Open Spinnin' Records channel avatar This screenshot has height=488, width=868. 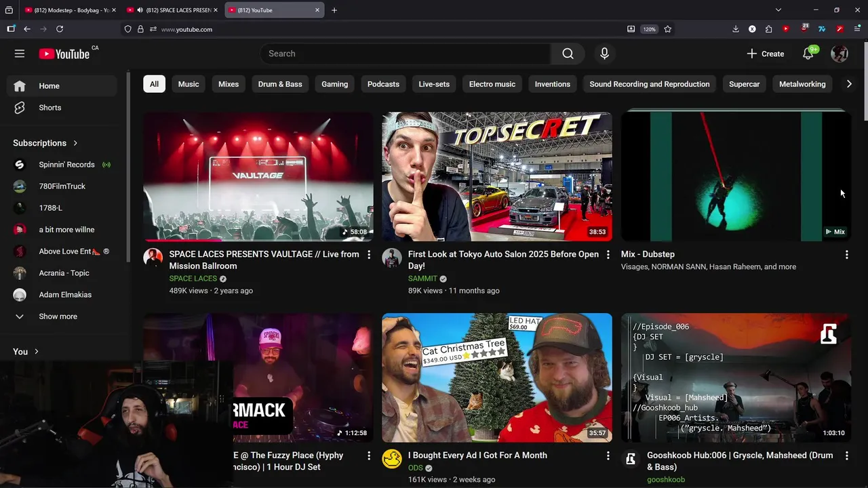pos(20,165)
